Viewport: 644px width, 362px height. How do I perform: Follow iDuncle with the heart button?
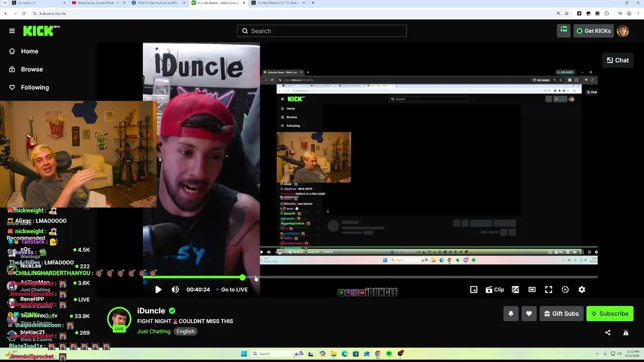tap(529, 314)
